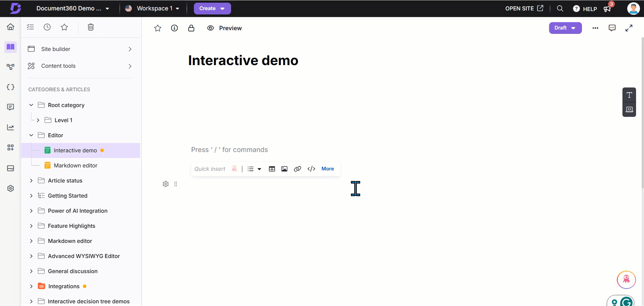The width and height of the screenshot is (644, 306).
Task: Open the API documentation section in the sidebar
Action: (x=10, y=87)
